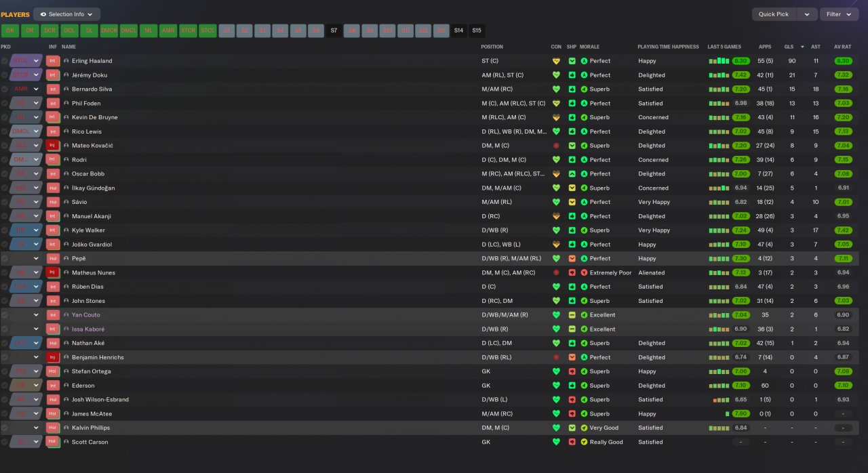Viewport: 868px width, 473px height.
Task: Open Bernardo Silva's AMR position dropdown
Action: click(26, 89)
